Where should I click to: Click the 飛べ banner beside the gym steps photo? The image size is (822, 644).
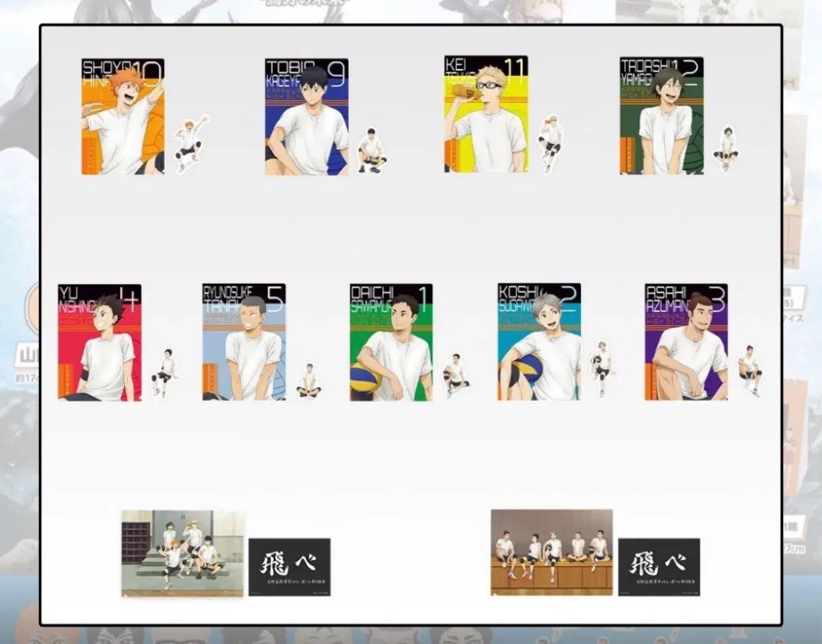[289, 567]
